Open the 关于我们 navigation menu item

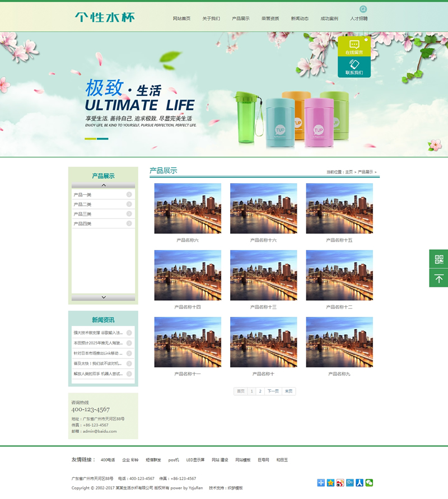click(x=211, y=18)
